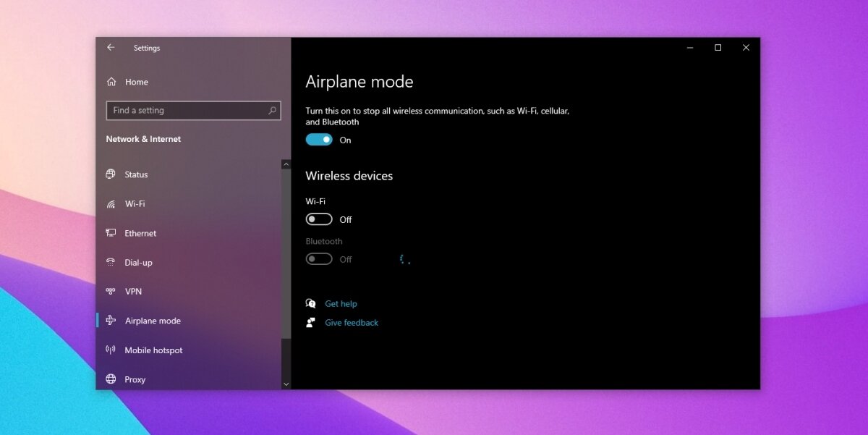Click the Home house icon
Screen dimensions: 868x435
point(110,81)
